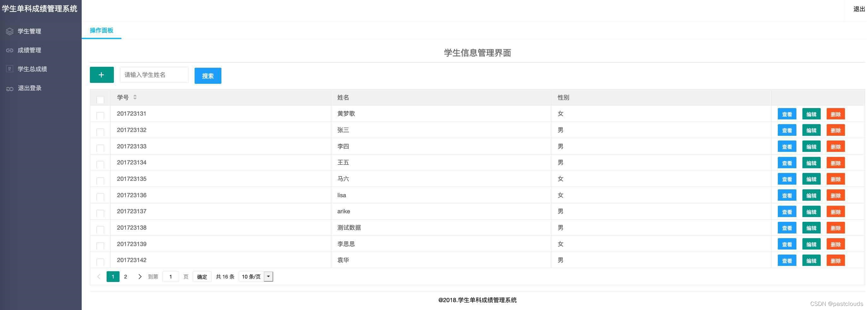Click the green plus button to add student
The image size is (868, 310).
[102, 74]
